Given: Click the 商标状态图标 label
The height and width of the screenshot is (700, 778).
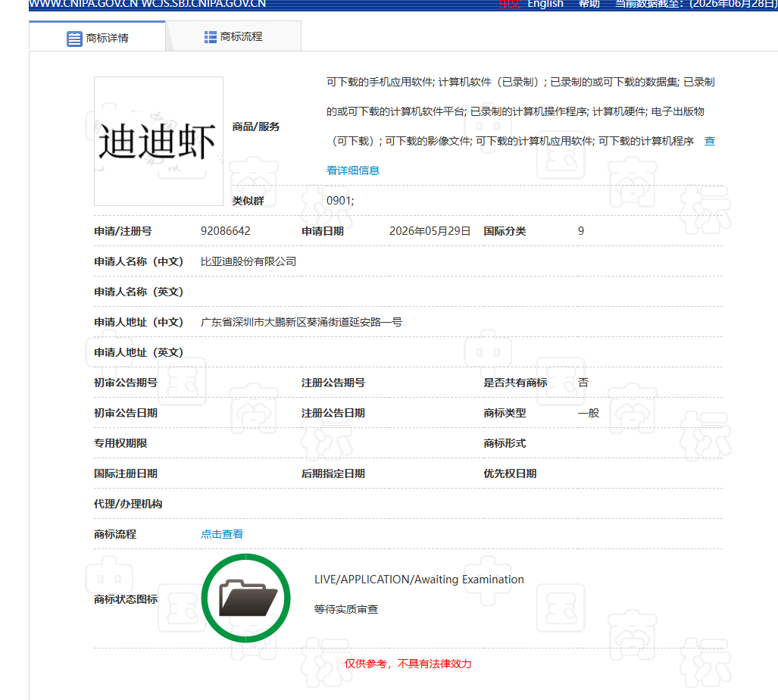Looking at the screenshot, I should coord(126,599).
